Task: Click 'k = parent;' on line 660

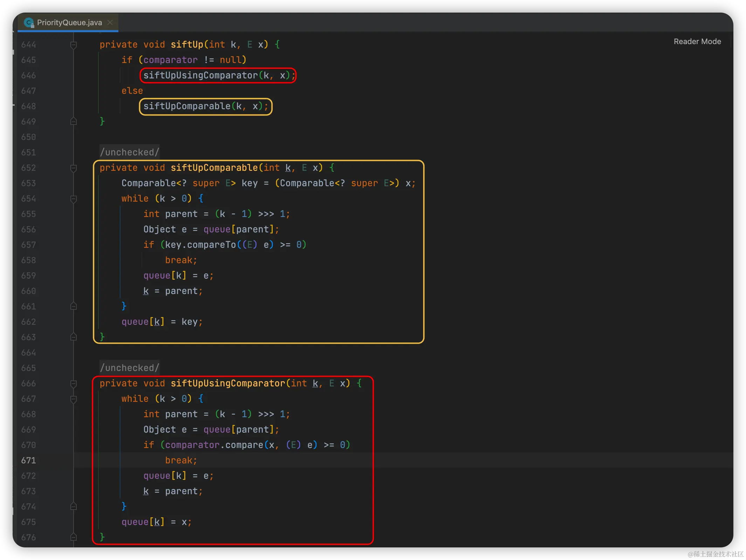Action: click(173, 291)
